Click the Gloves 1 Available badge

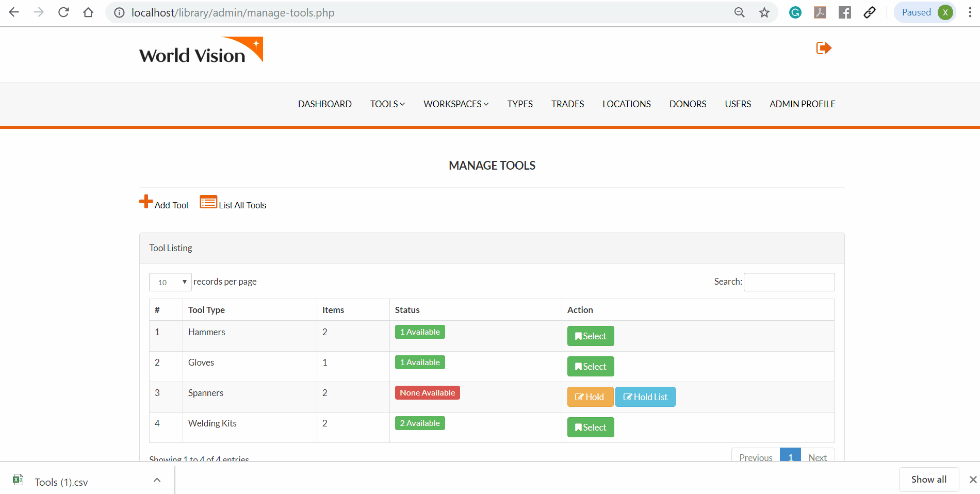click(420, 363)
